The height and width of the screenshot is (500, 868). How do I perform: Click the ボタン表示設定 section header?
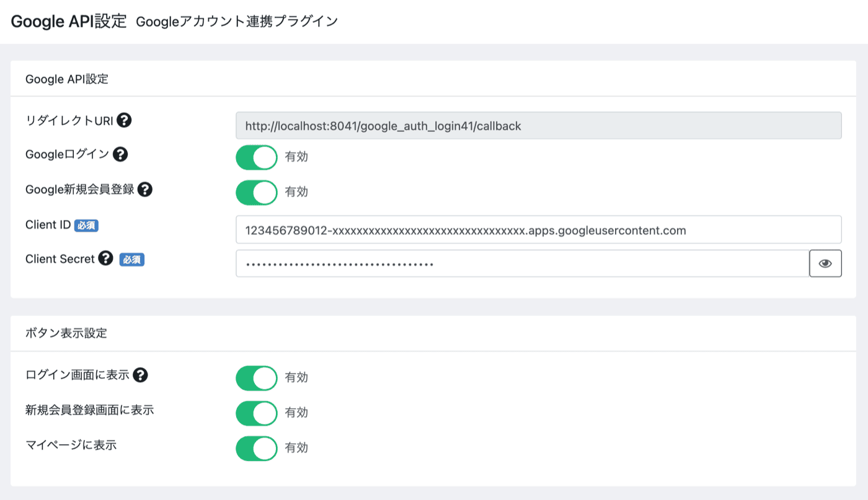(66, 333)
